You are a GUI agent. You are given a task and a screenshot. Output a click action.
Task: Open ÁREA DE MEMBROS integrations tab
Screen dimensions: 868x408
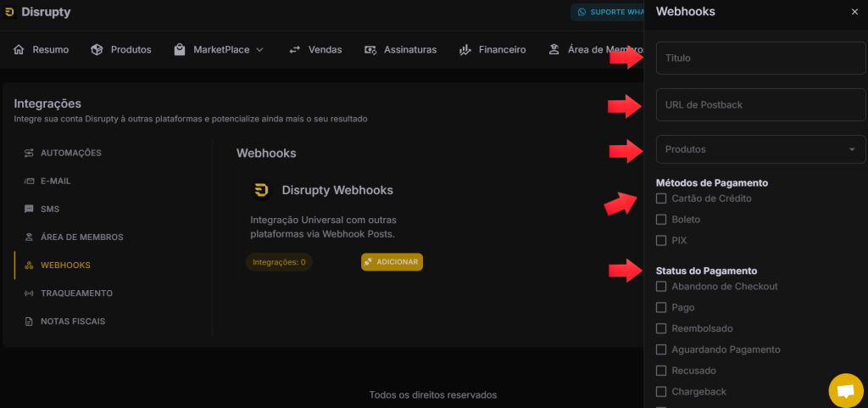82,237
